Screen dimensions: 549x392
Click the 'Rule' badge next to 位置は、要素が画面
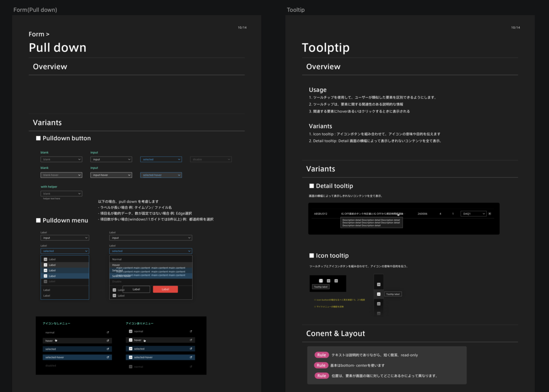click(x=321, y=376)
